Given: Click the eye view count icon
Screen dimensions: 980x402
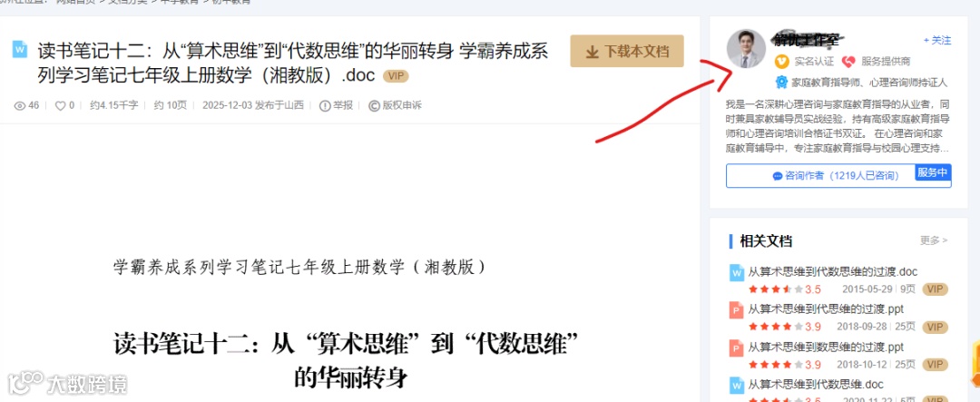Looking at the screenshot, I should coord(19,105).
